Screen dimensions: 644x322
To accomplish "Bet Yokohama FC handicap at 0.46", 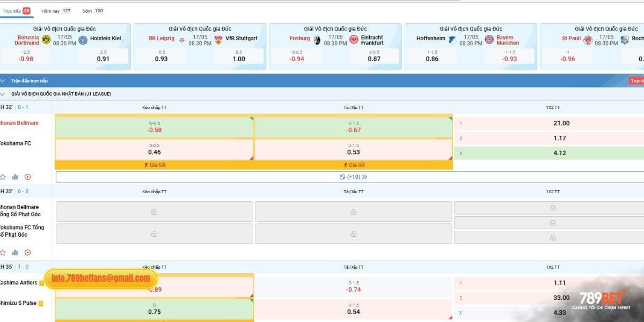I will click(x=155, y=149).
